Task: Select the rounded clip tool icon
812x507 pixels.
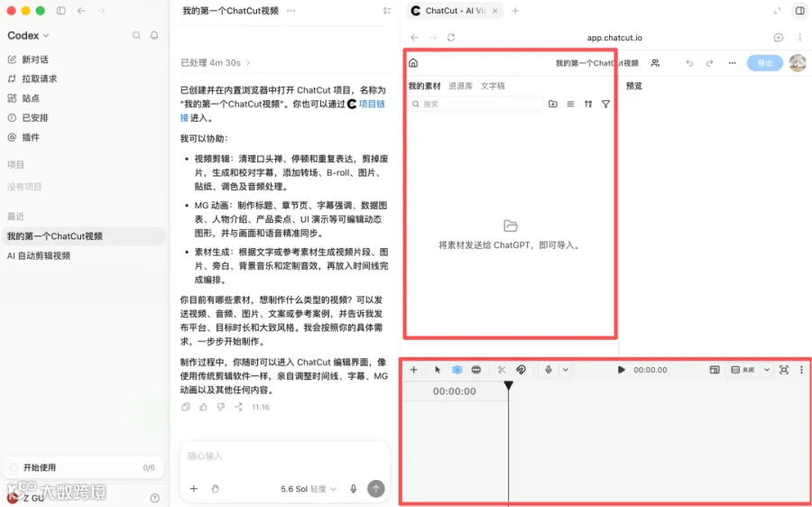Action: pos(475,370)
